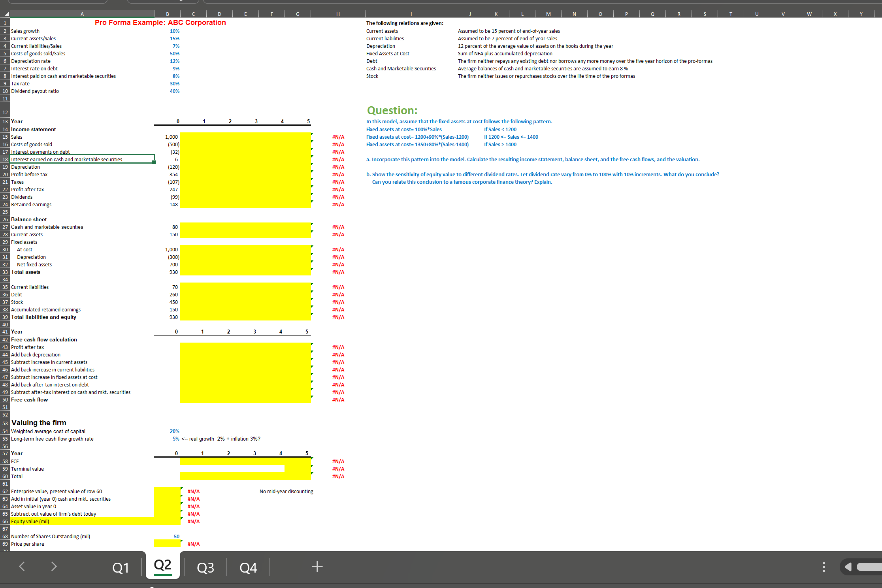The height and width of the screenshot is (588, 882).
Task: Click the 'Interest rate on debt' value 9%
Action: (x=176, y=68)
